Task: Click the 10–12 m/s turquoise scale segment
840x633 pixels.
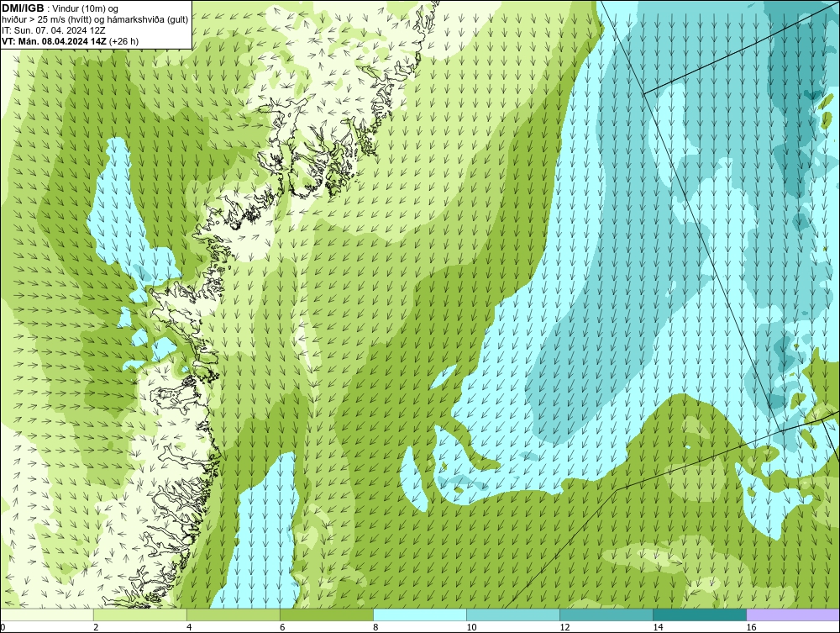Action: (x=513, y=615)
